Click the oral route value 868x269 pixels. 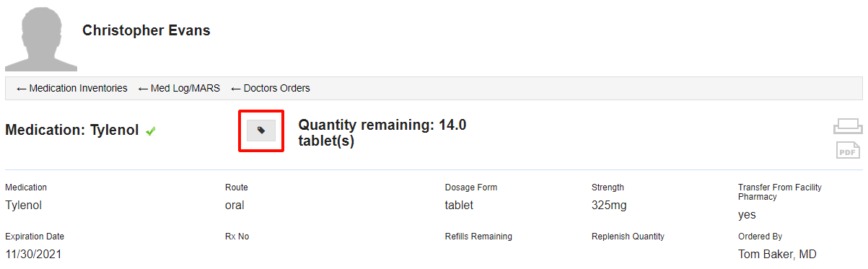[234, 205]
